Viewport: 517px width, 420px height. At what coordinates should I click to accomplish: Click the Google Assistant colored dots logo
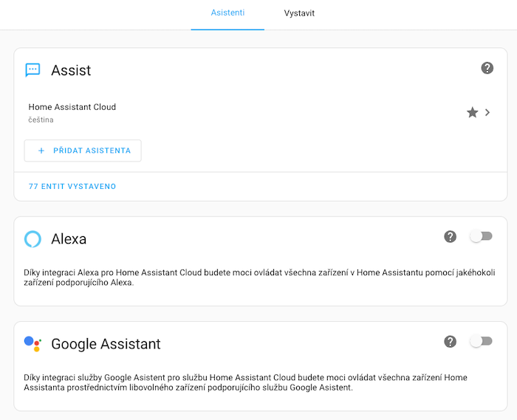pyautogui.click(x=32, y=343)
